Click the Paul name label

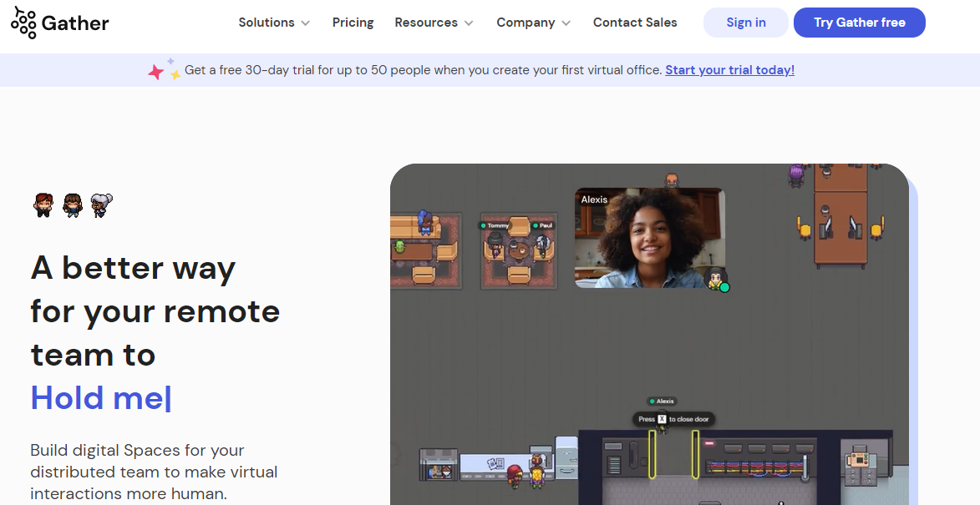542,225
